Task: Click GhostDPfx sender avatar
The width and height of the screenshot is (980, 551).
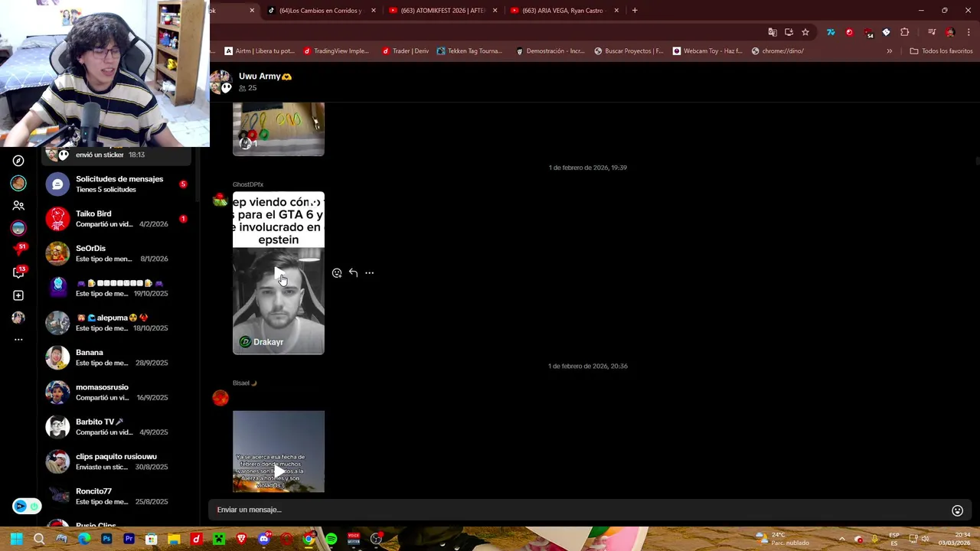Action: 220,201
